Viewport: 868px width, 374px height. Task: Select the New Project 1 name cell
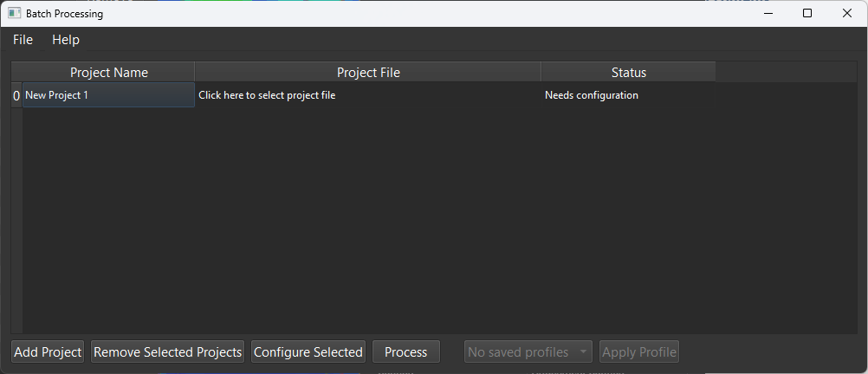pyautogui.click(x=108, y=95)
